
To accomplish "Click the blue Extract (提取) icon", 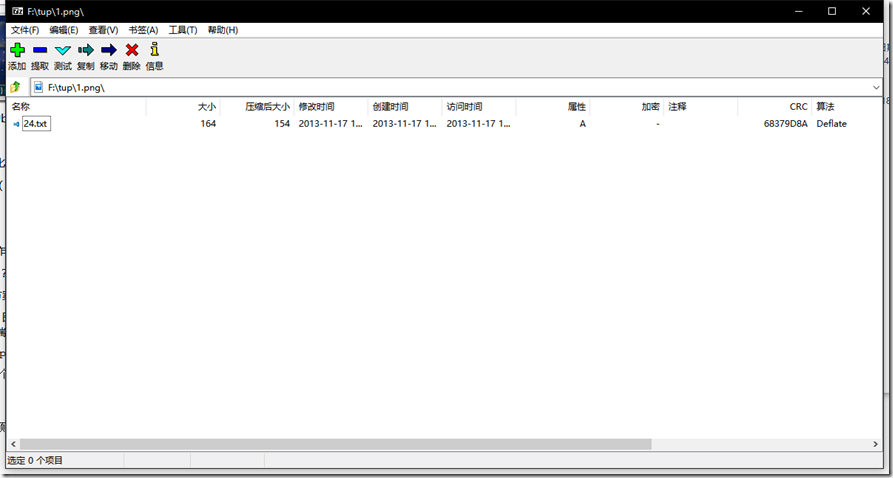I will (40, 50).
